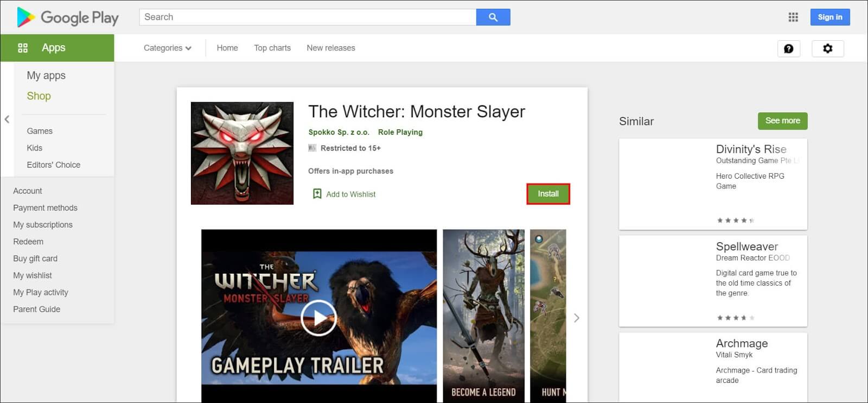
Task: Open the Games section
Action: [x=40, y=131]
